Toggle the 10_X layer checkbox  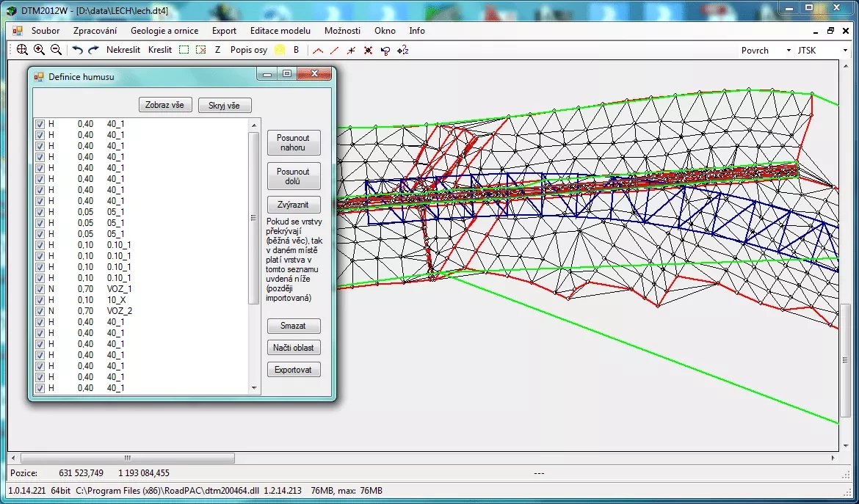click(40, 300)
